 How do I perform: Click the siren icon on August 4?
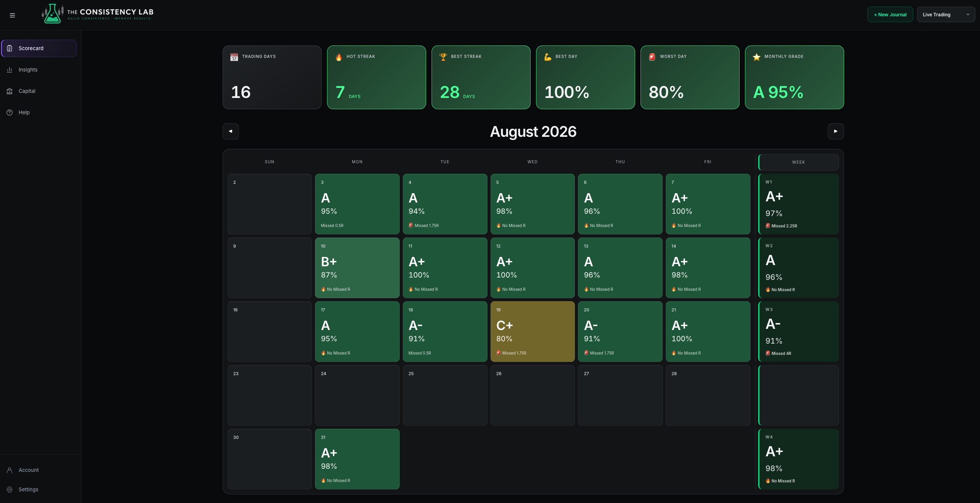click(411, 225)
